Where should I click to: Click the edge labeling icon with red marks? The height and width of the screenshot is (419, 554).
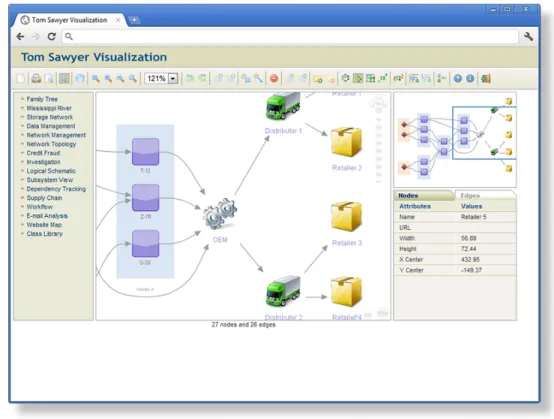pyautogui.click(x=398, y=78)
